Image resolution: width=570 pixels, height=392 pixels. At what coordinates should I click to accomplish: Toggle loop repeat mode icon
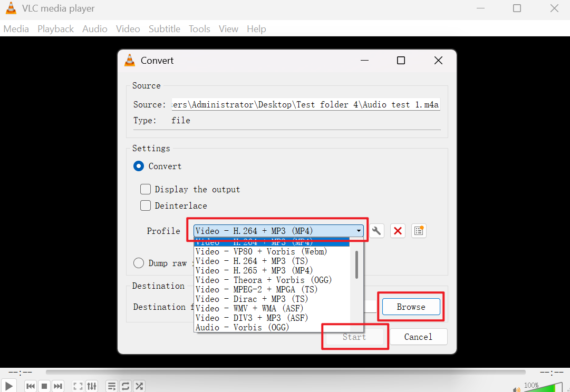pyautogui.click(x=125, y=386)
